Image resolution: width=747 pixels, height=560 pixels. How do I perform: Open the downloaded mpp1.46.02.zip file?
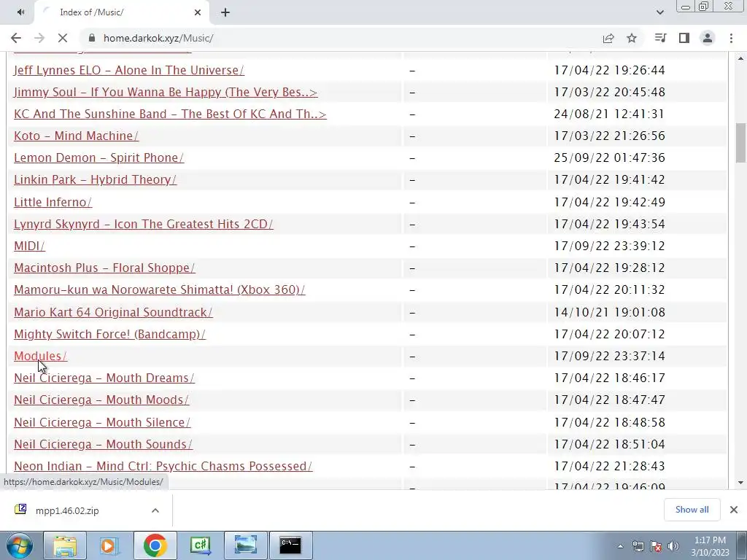(x=66, y=510)
